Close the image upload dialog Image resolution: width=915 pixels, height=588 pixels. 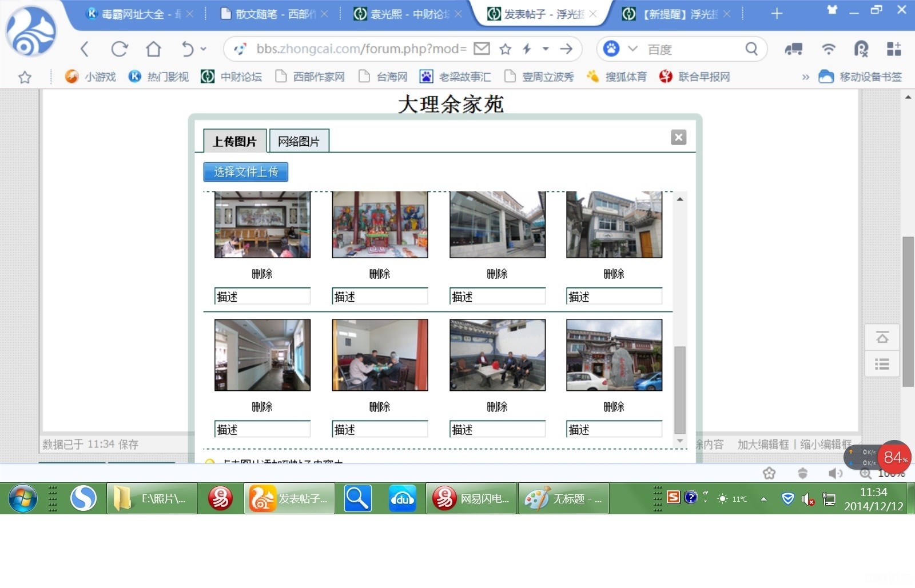click(678, 137)
